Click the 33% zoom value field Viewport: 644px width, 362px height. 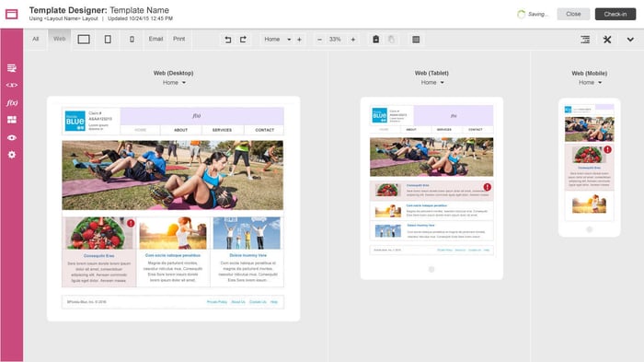335,40
